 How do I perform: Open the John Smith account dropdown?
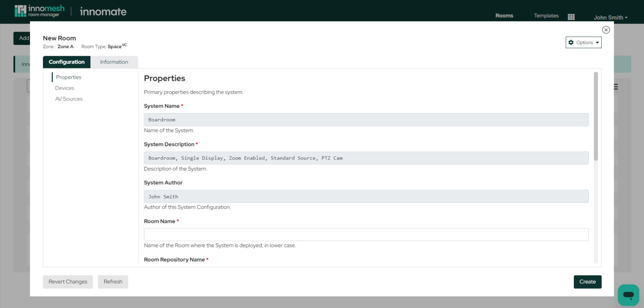pyautogui.click(x=610, y=17)
